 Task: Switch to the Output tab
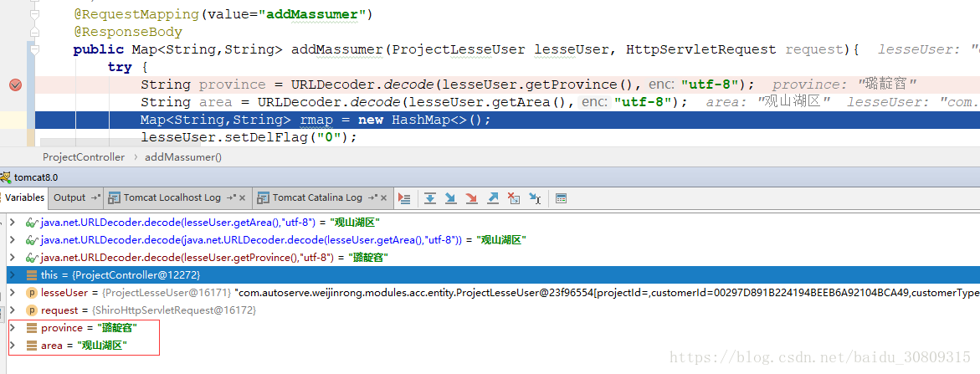click(69, 197)
